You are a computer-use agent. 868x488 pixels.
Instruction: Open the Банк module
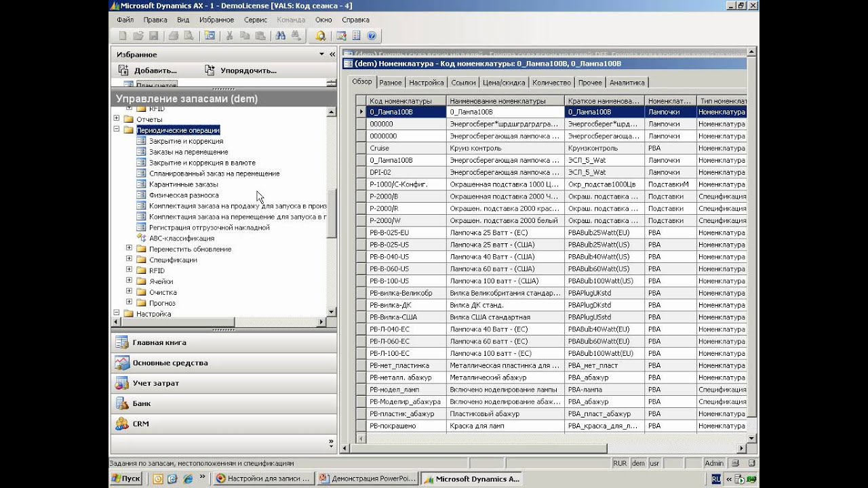[x=223, y=403]
